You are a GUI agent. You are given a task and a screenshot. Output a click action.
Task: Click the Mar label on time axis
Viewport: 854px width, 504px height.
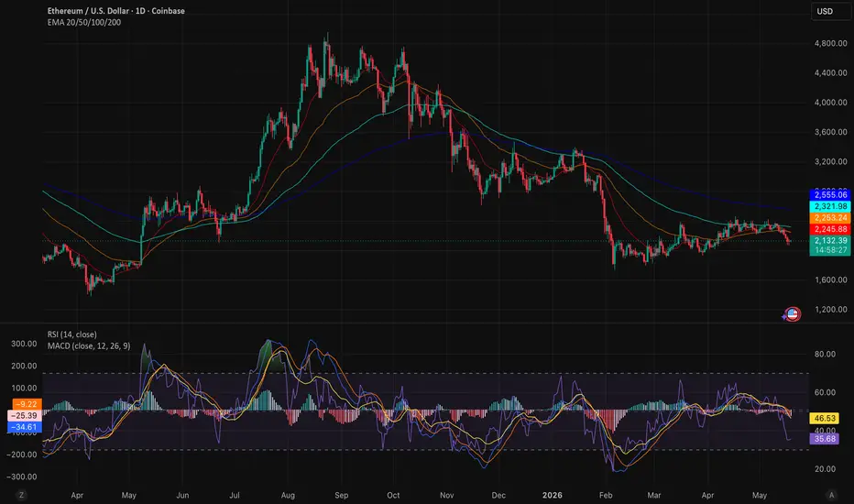coord(653,495)
